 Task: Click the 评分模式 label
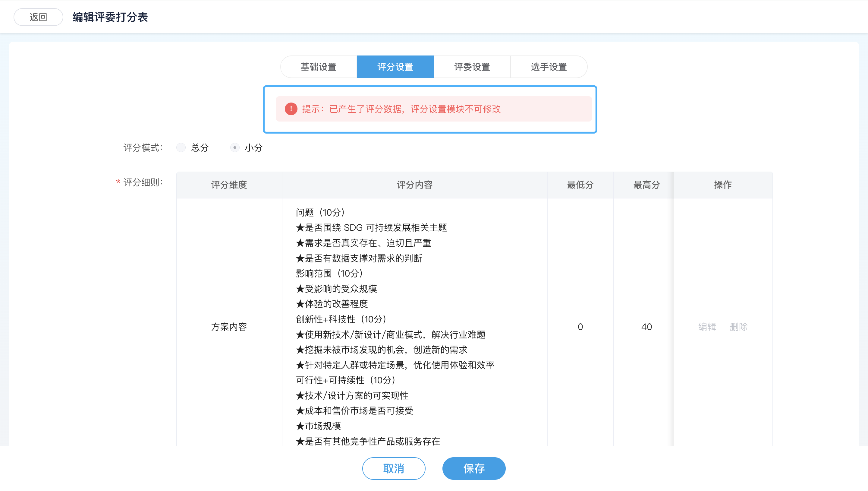coord(143,148)
